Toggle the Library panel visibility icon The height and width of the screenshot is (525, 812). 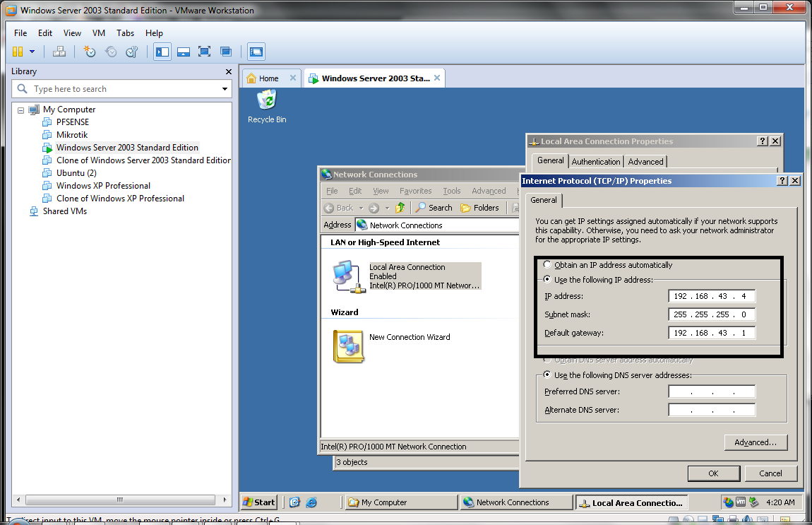162,51
